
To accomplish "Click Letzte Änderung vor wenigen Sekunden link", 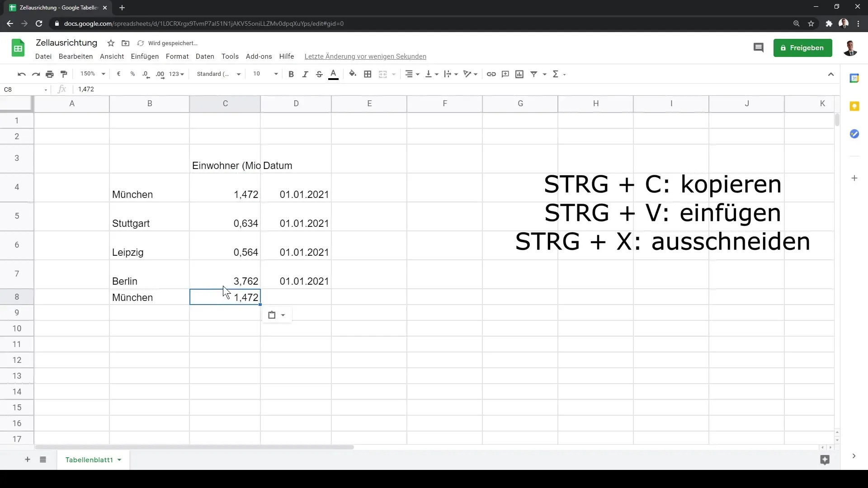I will pyautogui.click(x=365, y=56).
